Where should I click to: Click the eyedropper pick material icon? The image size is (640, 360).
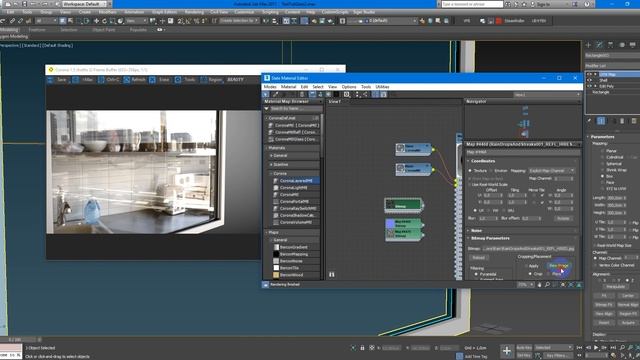pos(276,95)
